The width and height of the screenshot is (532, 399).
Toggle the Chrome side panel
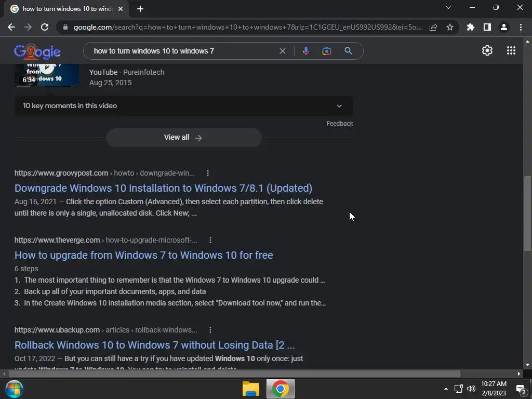coord(487,27)
